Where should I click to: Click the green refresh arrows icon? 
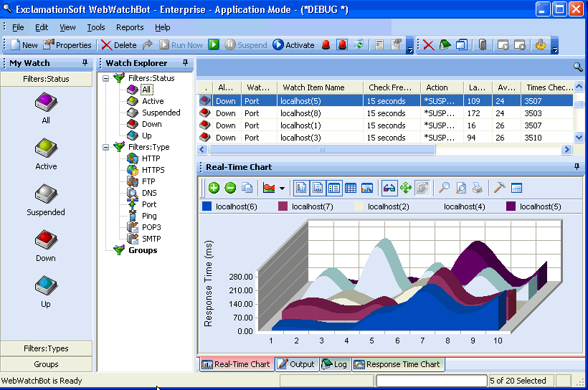[359, 45]
